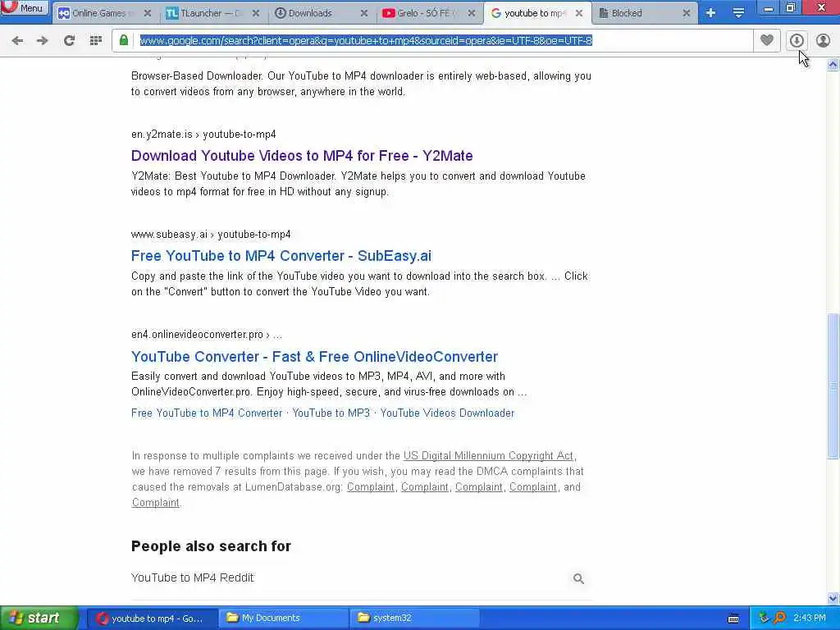The width and height of the screenshot is (840, 630).
Task: Click the network tray icon
Action: coord(764,619)
